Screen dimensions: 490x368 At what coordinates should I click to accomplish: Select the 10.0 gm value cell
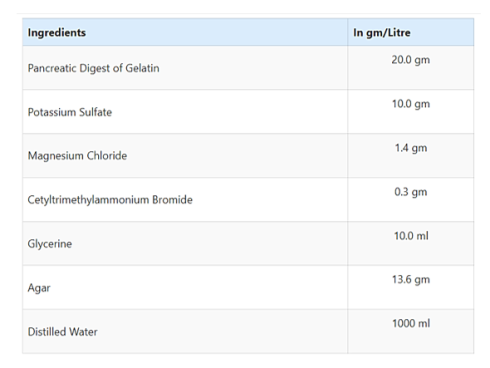point(411,112)
